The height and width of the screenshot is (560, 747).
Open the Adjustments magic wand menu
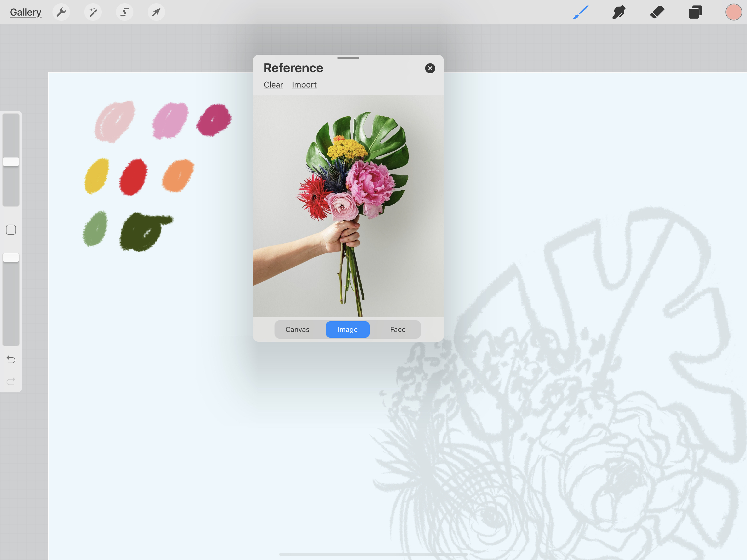pos(93,12)
